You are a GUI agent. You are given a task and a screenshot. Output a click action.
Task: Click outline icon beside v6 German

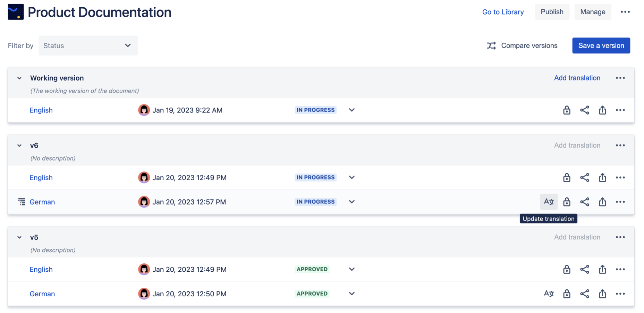[22, 202]
